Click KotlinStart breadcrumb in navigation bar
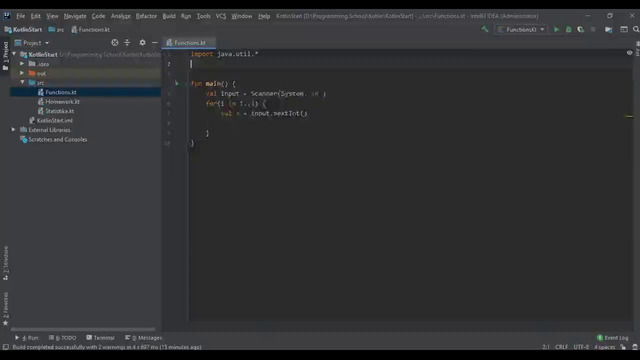640x360 pixels. tap(23, 29)
